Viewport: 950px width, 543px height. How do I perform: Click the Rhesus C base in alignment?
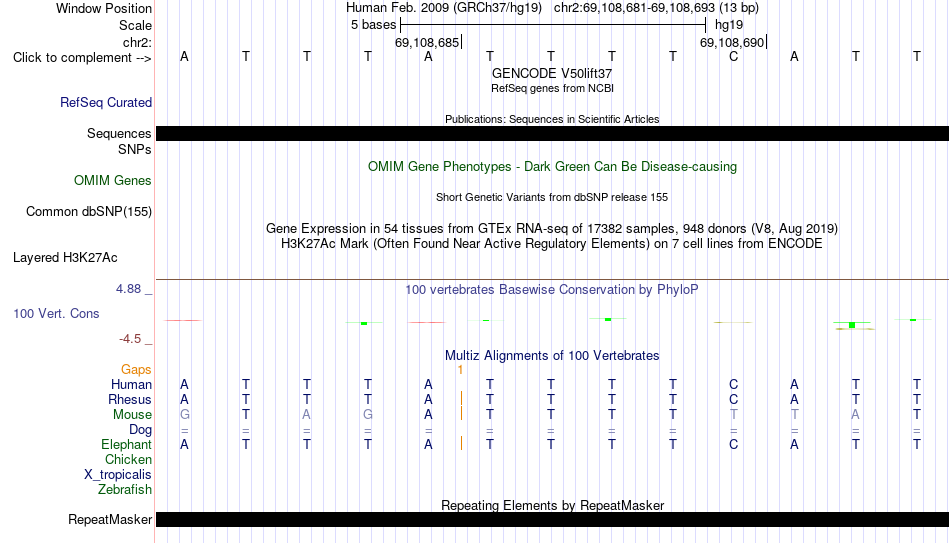(x=734, y=399)
